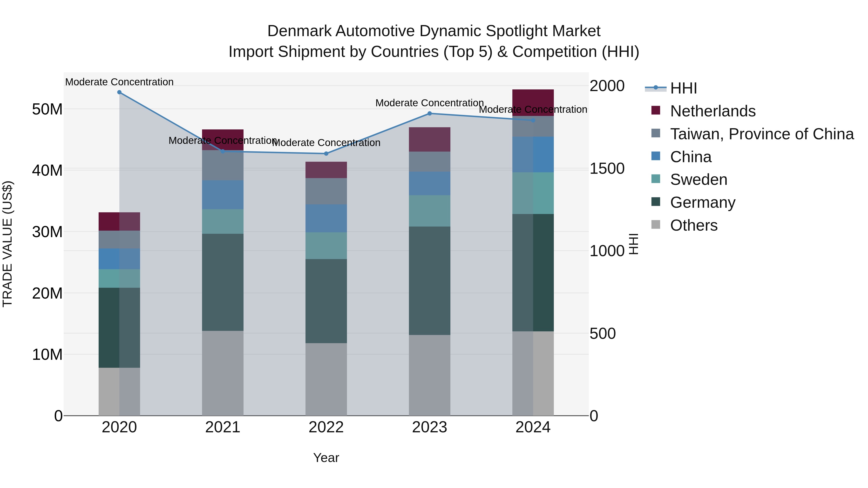
Task: Click the subtitle Import Shipment by Countries
Action: pos(434,52)
